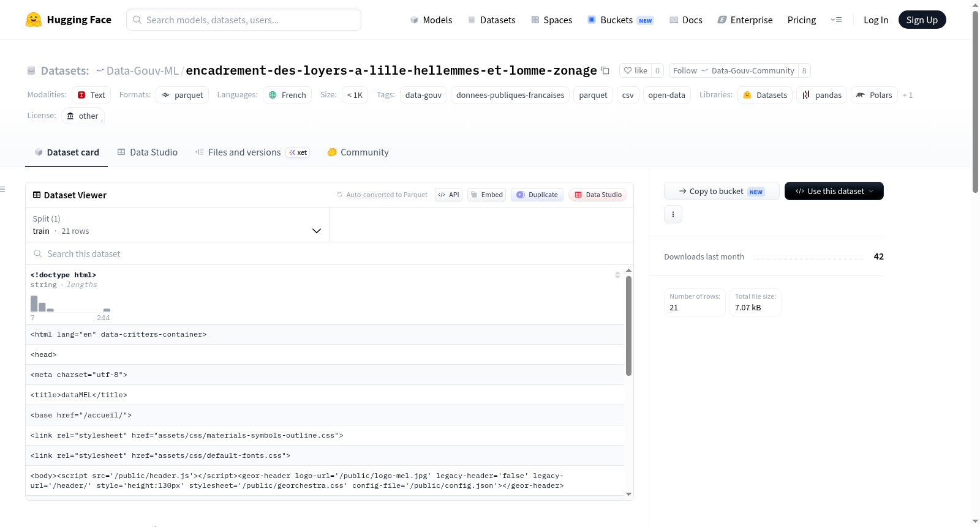Select the Polars library tag

pos(874,95)
